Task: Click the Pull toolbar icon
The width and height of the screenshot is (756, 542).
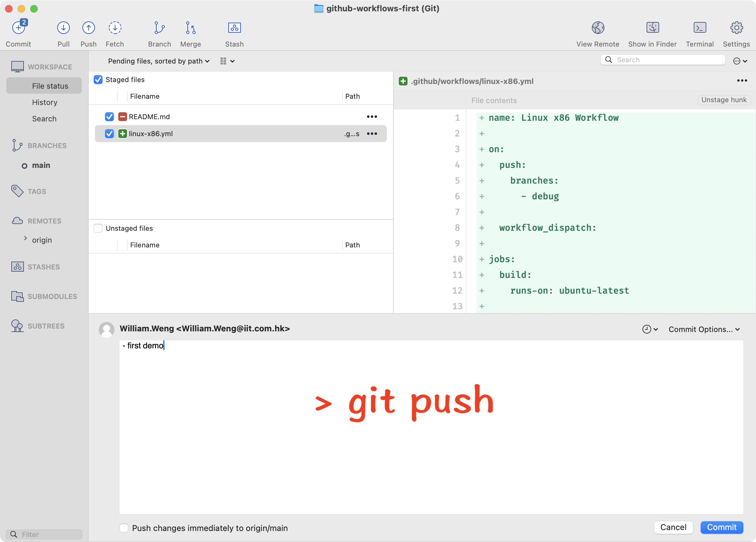Action: 63,28
